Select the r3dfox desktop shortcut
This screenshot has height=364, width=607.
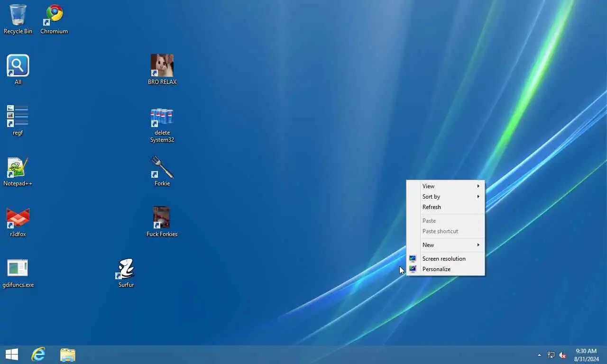(18, 222)
